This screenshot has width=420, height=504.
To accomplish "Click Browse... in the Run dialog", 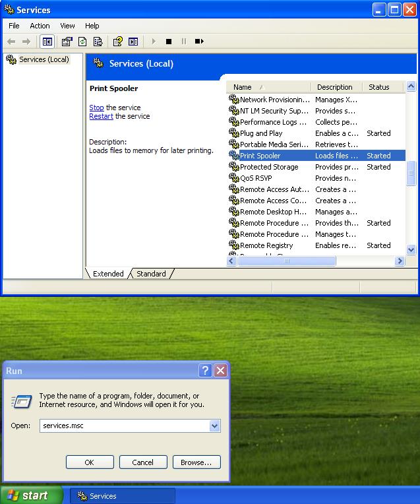I will point(196,462).
